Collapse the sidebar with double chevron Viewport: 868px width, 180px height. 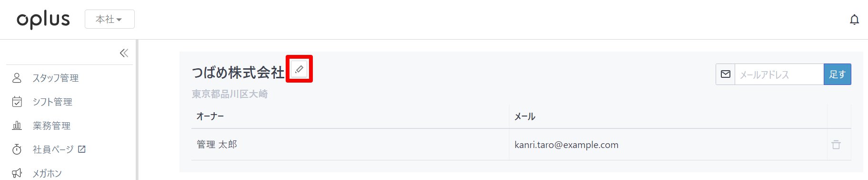coord(124,53)
